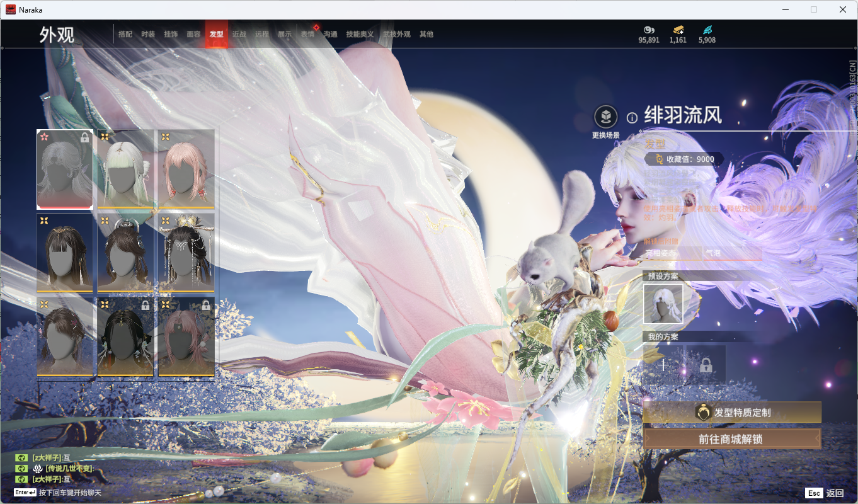Go to the 技能奥义 tab
This screenshot has width=858, height=504.
[360, 34]
